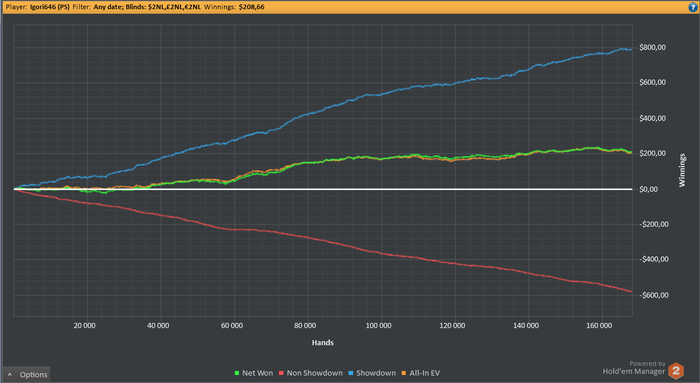
Task: Click the red Non Showdown color square
Action: click(x=281, y=373)
